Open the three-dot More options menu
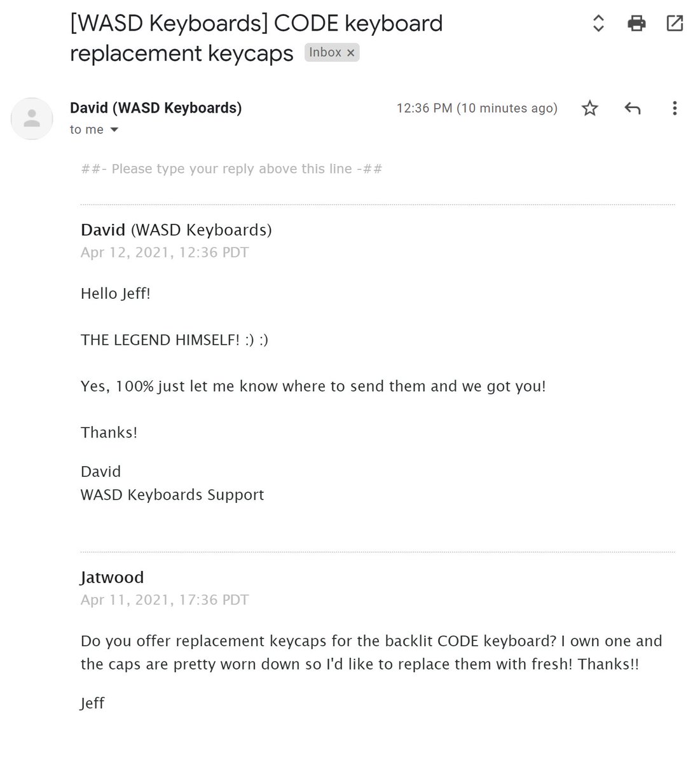The height and width of the screenshot is (763, 700). (675, 108)
